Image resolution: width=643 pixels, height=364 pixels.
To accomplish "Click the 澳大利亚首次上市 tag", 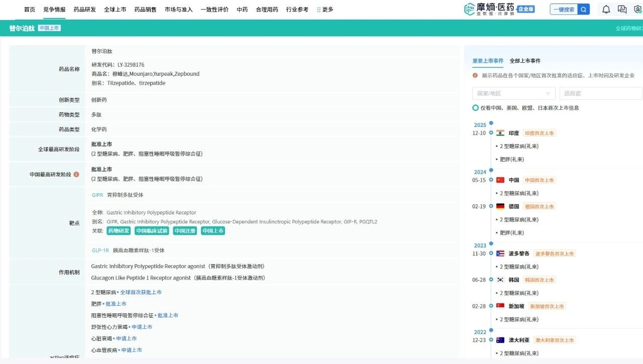I will coord(554,340).
